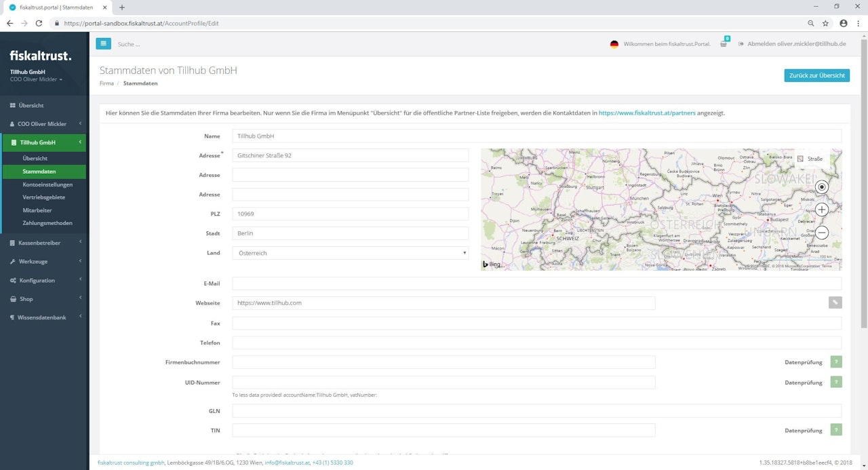The width and height of the screenshot is (868, 470).
Task: Click the map locate-me button
Action: click(x=822, y=187)
